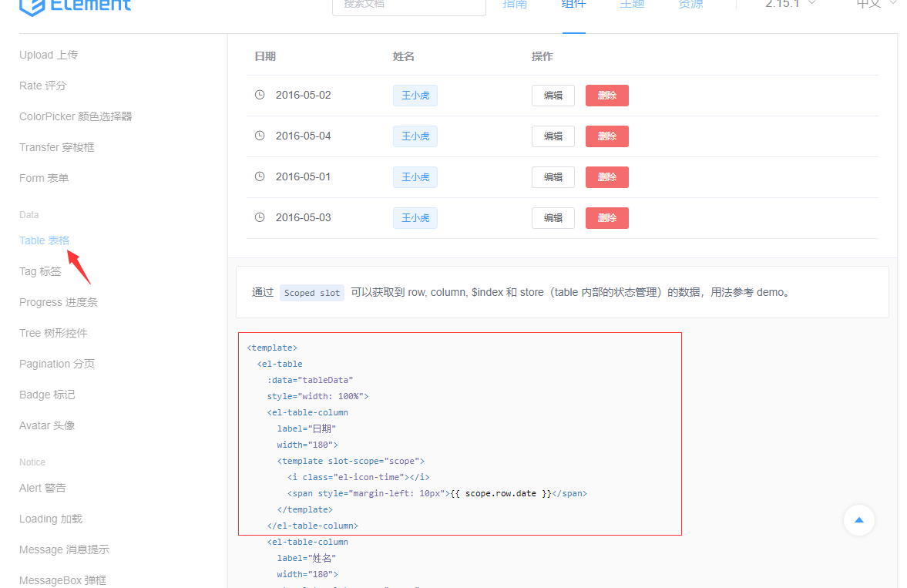Screen dimensions: 907x588
Task: Open Badge 标记 in the sidebar
Action: pos(47,394)
